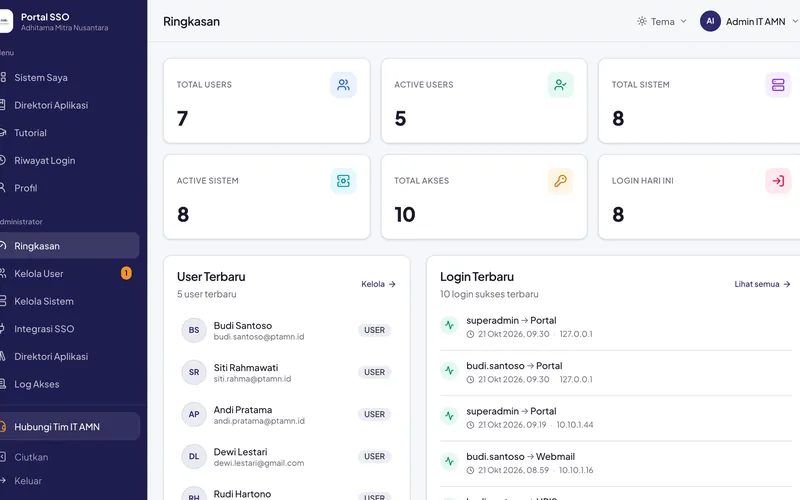The width and height of the screenshot is (800, 500).
Task: Click the email andi.pratama@ptamn.id
Action: point(259,421)
